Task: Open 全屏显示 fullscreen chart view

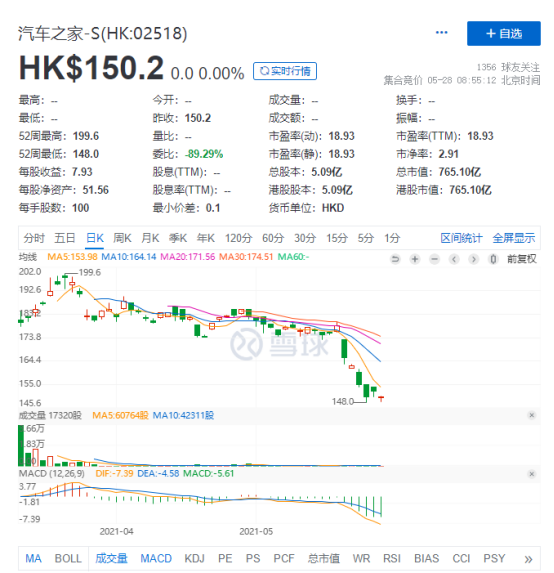Action: point(513,238)
